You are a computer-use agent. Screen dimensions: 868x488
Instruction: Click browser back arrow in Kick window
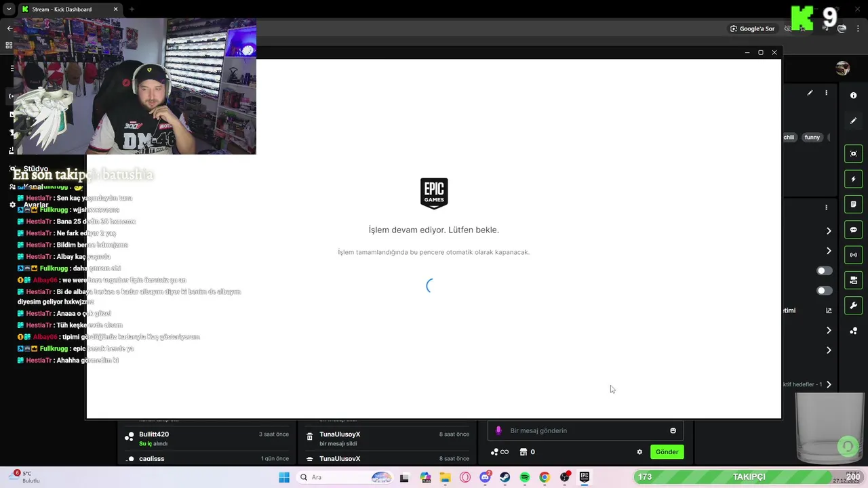(x=9, y=28)
